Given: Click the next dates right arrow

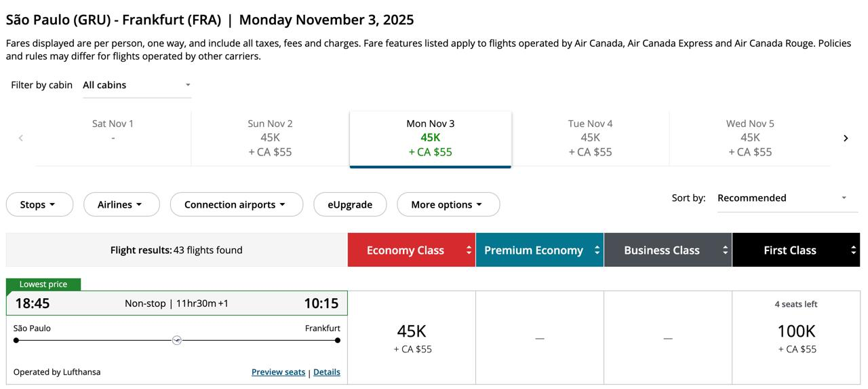Looking at the screenshot, I should [846, 138].
